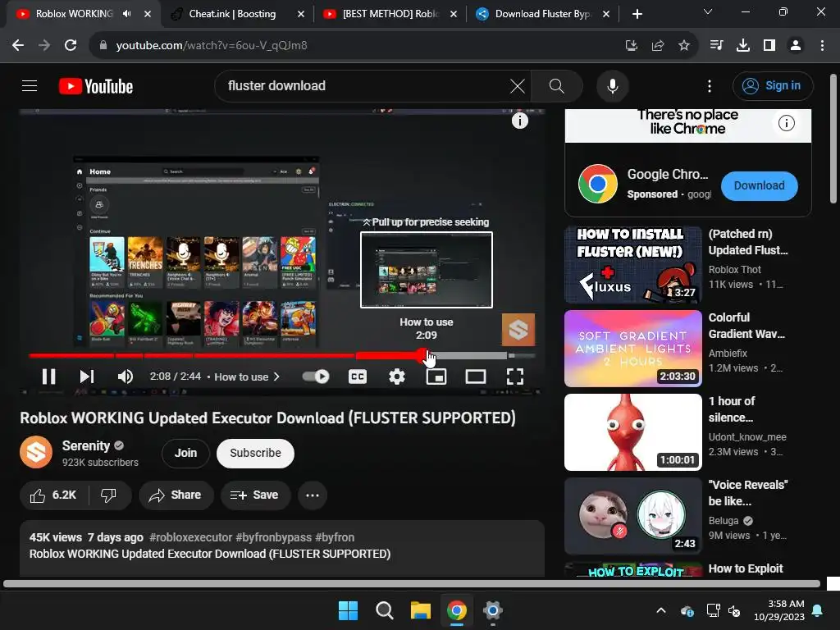Switch to the Download Fluster Bypass tab
The image size is (840, 630).
[542, 14]
